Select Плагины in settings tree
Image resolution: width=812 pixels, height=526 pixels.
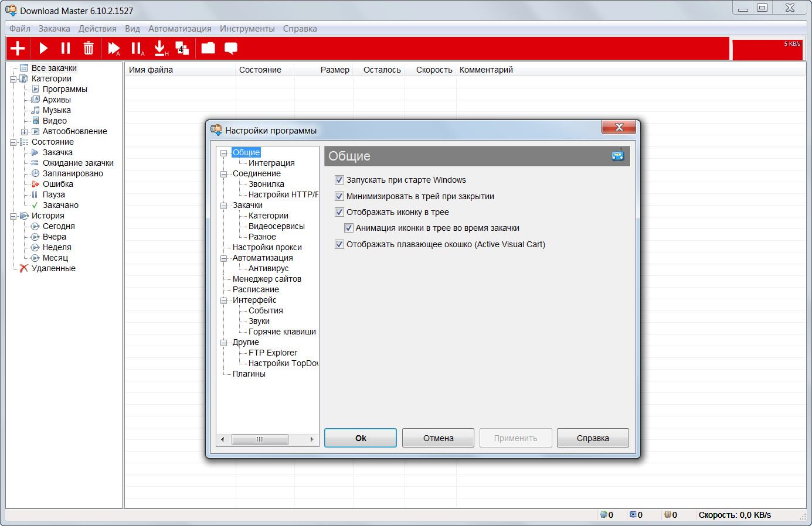(249, 374)
